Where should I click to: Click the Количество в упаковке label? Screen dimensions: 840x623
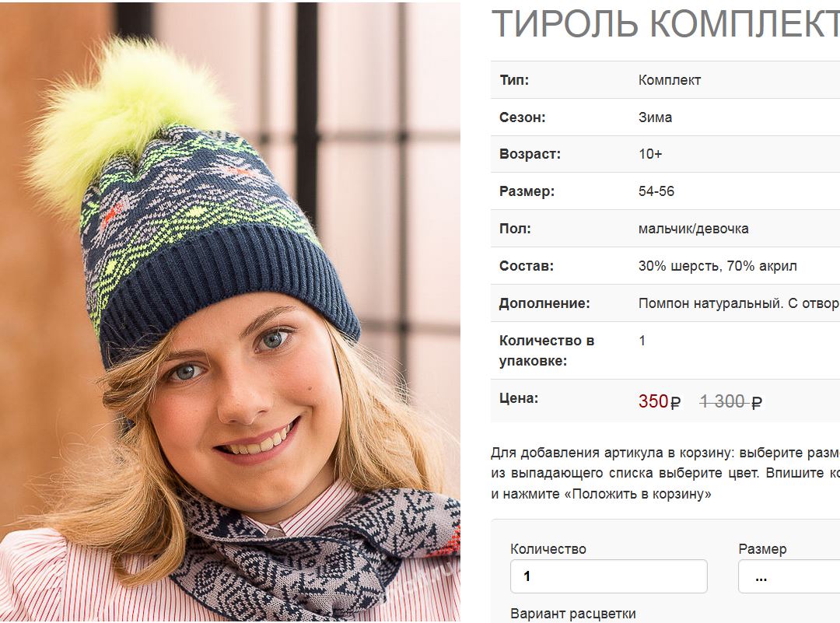click(x=547, y=350)
